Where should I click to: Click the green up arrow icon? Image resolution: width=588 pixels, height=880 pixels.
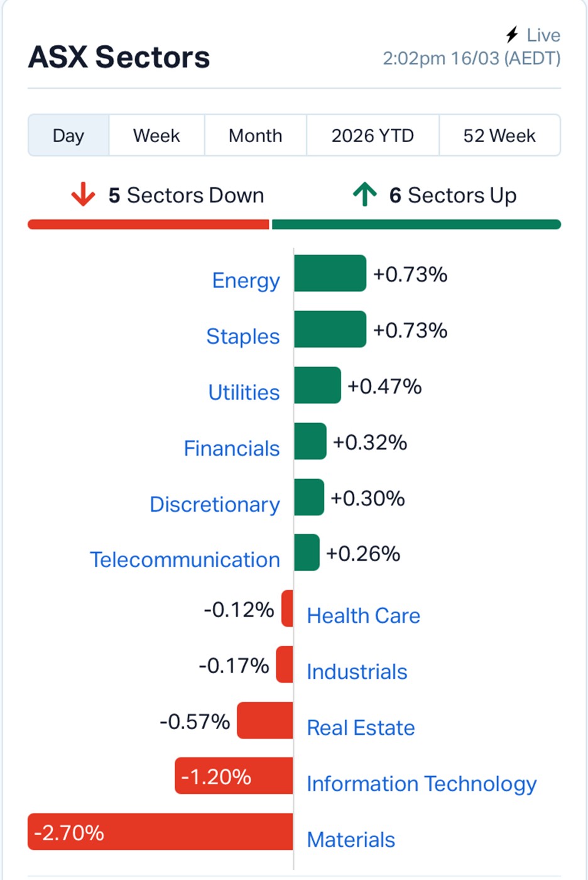click(x=364, y=195)
